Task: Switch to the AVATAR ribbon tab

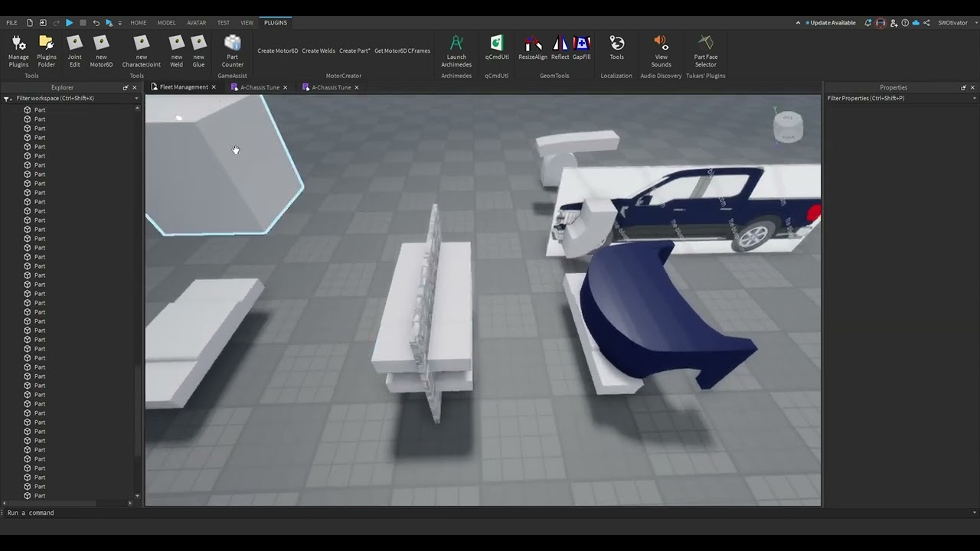Action: coord(197,23)
